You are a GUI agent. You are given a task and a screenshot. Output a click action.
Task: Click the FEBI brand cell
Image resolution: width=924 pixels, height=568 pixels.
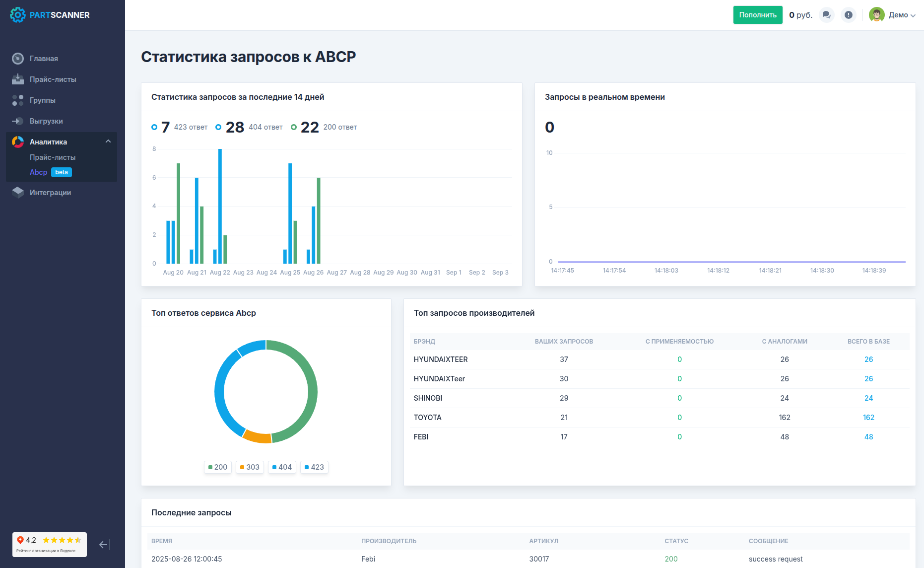pyautogui.click(x=421, y=437)
